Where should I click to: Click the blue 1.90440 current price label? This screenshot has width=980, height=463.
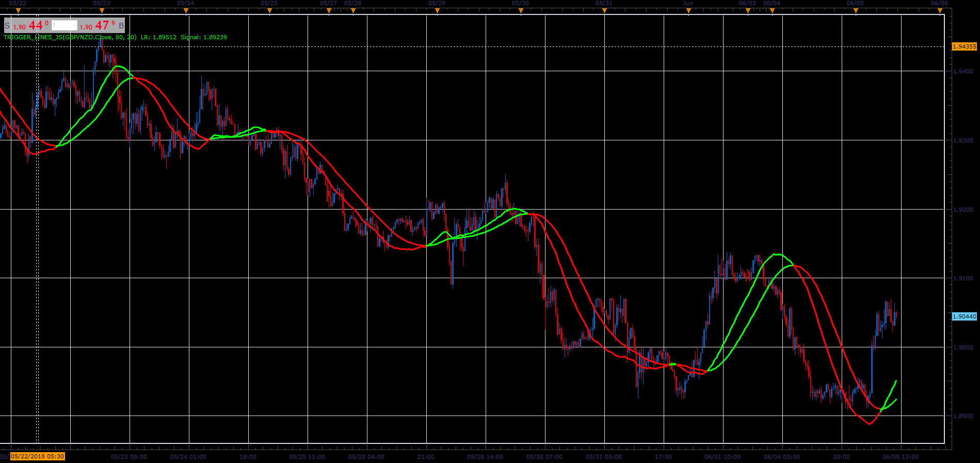pos(964,316)
